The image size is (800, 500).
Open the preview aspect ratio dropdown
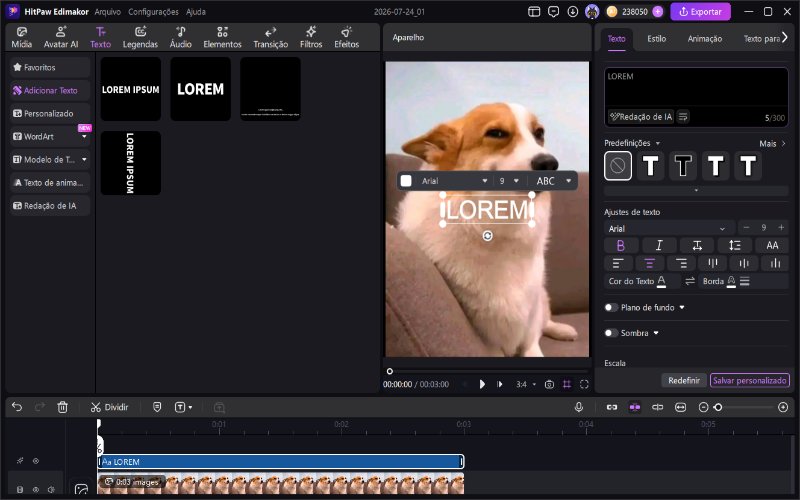point(526,384)
